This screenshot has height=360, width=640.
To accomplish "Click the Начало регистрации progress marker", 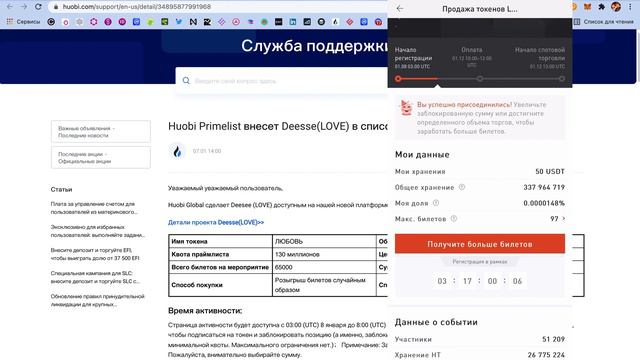I will pyautogui.click(x=398, y=79).
